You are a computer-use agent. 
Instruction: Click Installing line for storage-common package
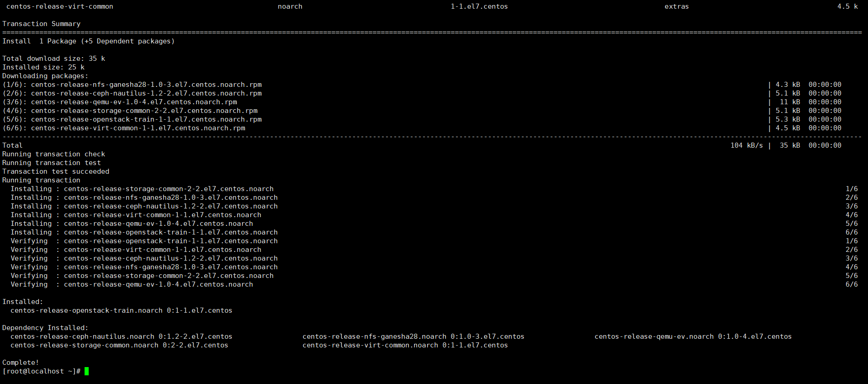(x=142, y=189)
